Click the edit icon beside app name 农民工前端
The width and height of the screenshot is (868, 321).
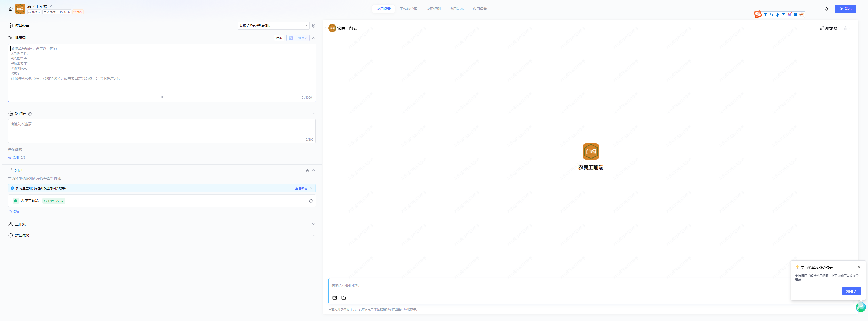[51, 6]
